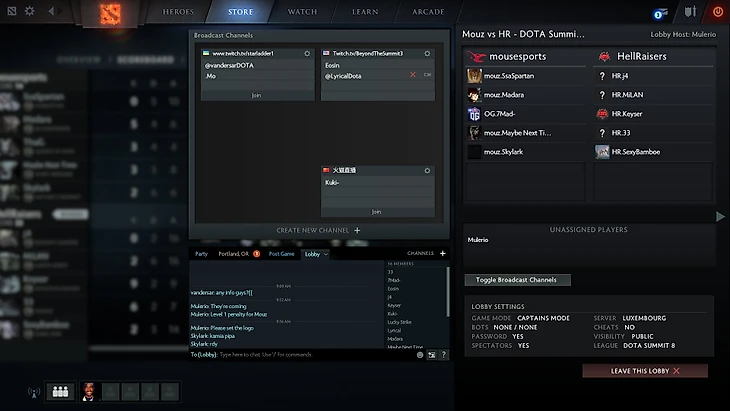Toggle the voice broadcast icon at bottom-left
This screenshot has height=411, width=730.
pos(33,391)
